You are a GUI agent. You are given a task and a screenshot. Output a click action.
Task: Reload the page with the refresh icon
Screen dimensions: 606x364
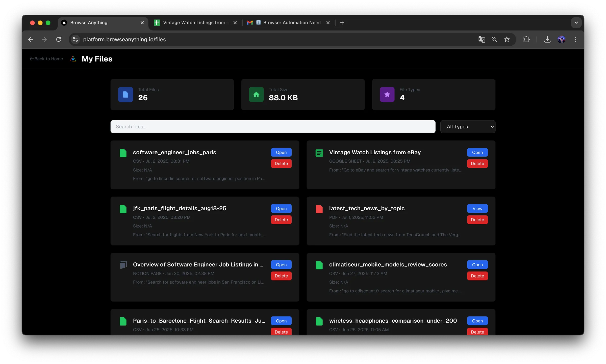tap(59, 39)
